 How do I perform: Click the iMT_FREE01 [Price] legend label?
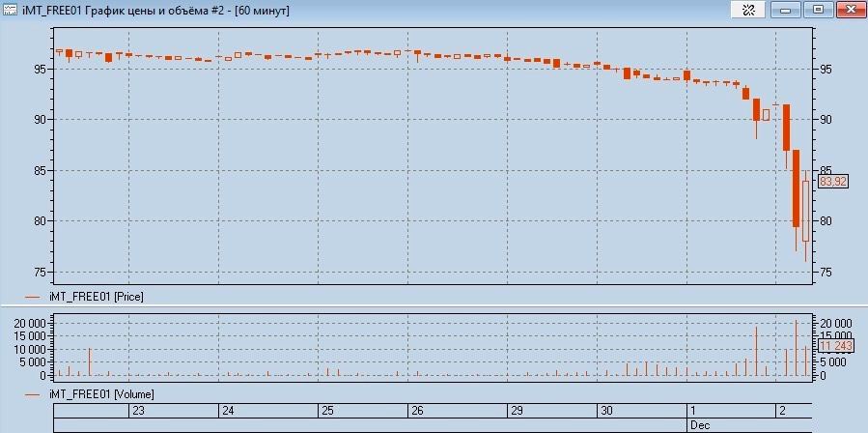click(96, 297)
